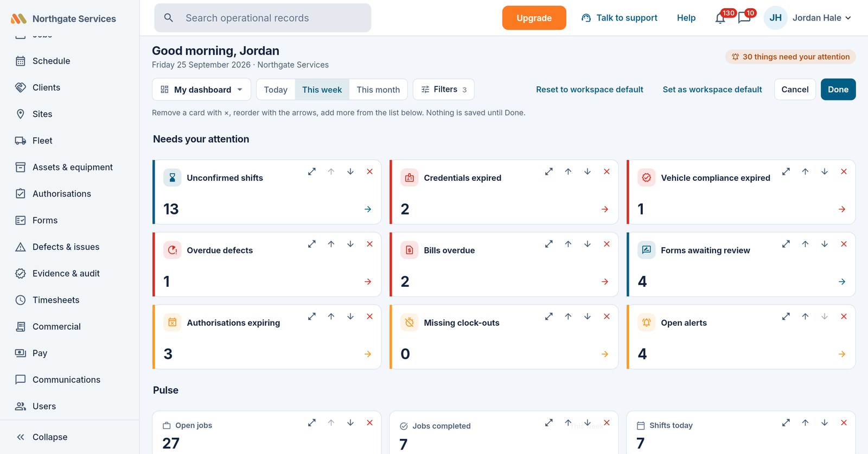
Task: Switch to This month range
Action: [x=378, y=90]
